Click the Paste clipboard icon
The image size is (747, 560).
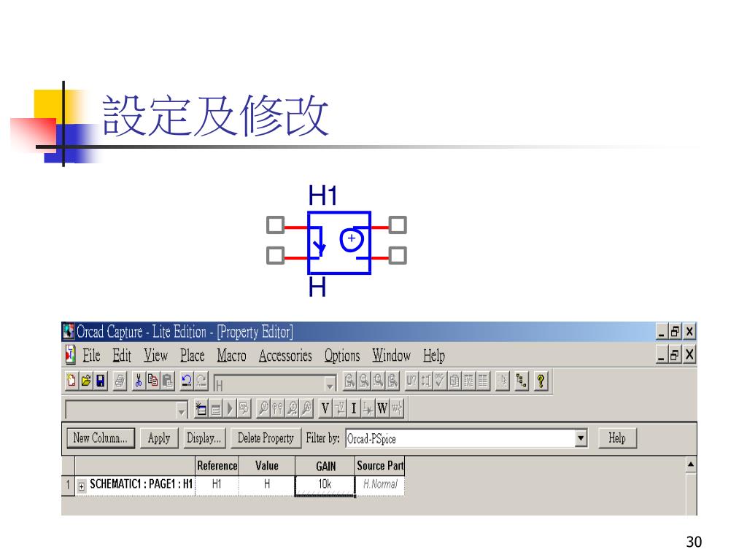167,381
